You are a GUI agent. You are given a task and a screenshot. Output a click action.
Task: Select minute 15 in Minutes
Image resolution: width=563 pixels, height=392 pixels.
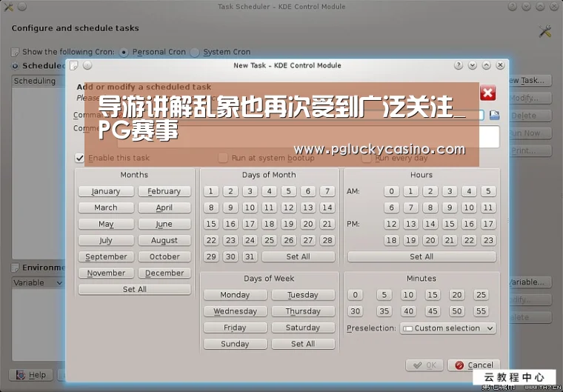(x=433, y=295)
